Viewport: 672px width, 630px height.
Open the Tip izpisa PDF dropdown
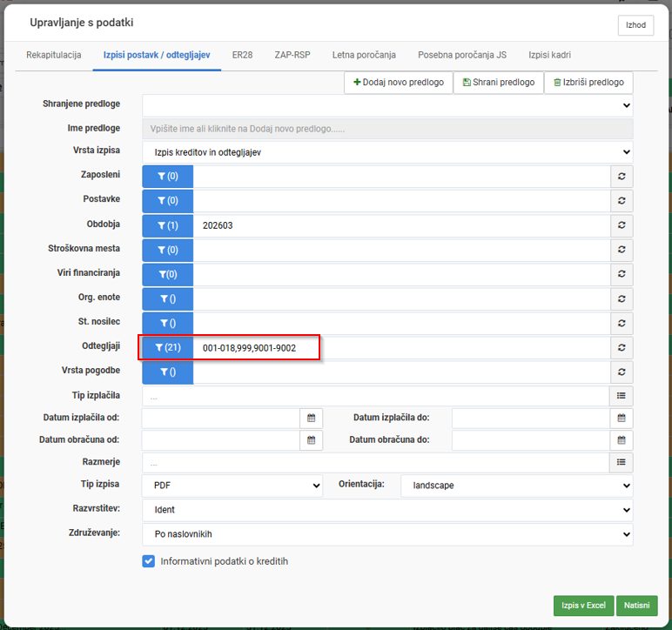pos(232,486)
